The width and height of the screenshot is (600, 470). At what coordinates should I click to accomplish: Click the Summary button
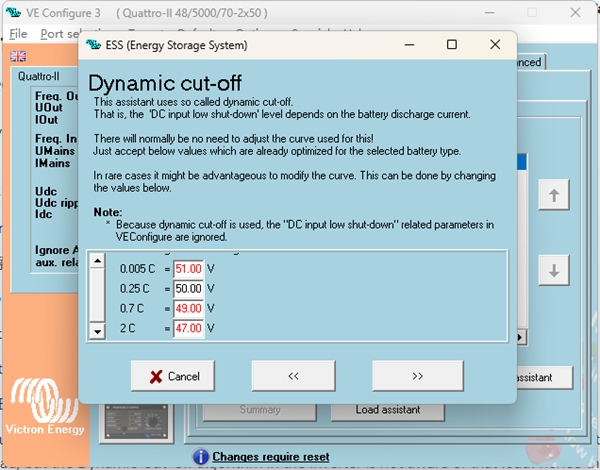[260, 410]
